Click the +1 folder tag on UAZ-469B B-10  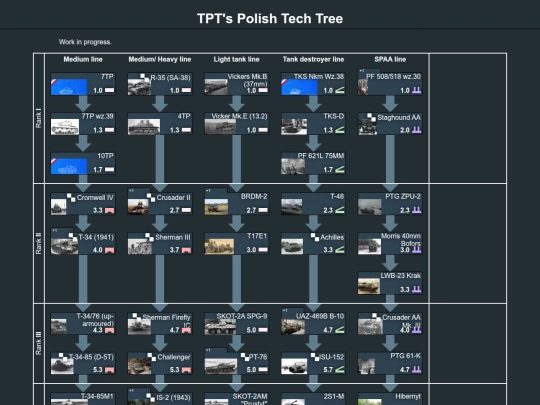(285, 310)
